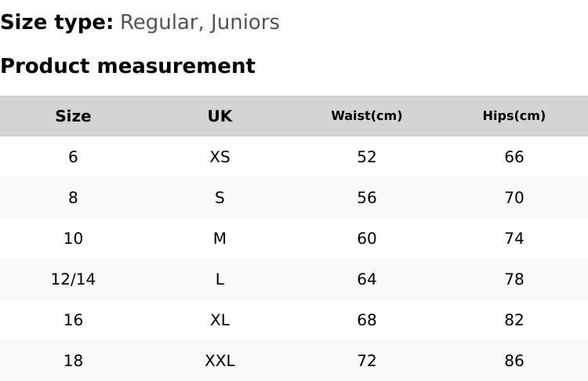Select the 12/14 size cell

tap(73, 279)
